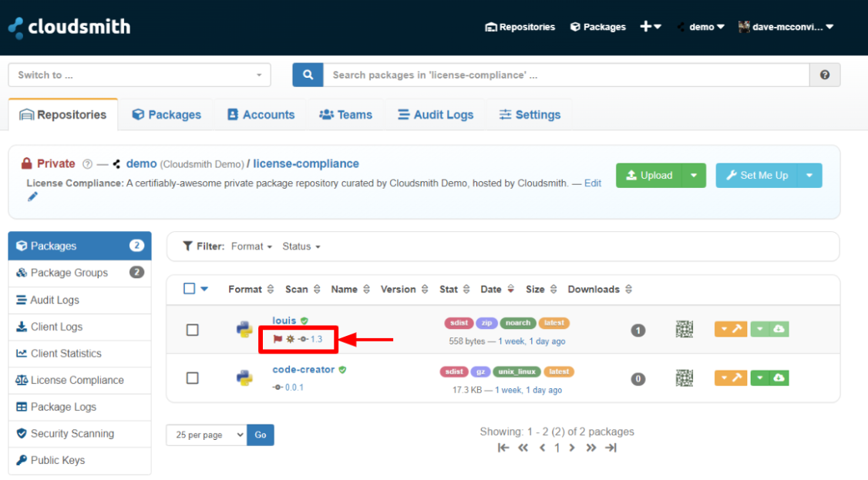The width and height of the screenshot is (868, 480).
Task: Click the orange tools button for louis
Action: pyautogui.click(x=731, y=329)
